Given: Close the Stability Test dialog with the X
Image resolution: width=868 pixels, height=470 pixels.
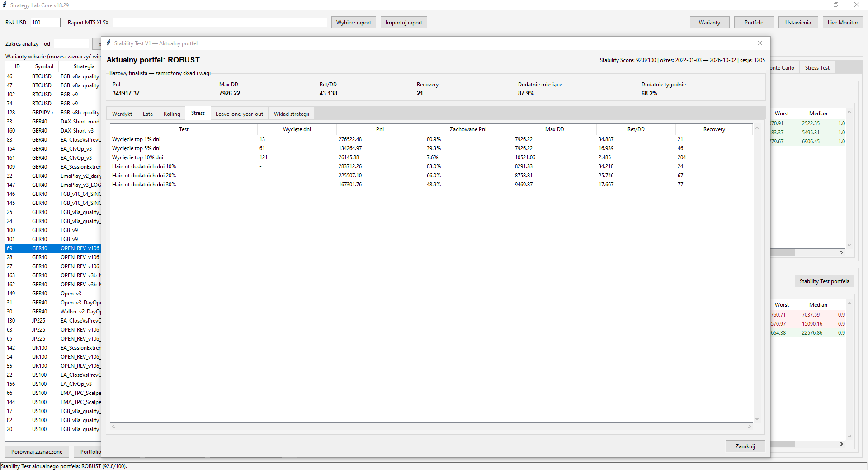Looking at the screenshot, I should 760,43.
